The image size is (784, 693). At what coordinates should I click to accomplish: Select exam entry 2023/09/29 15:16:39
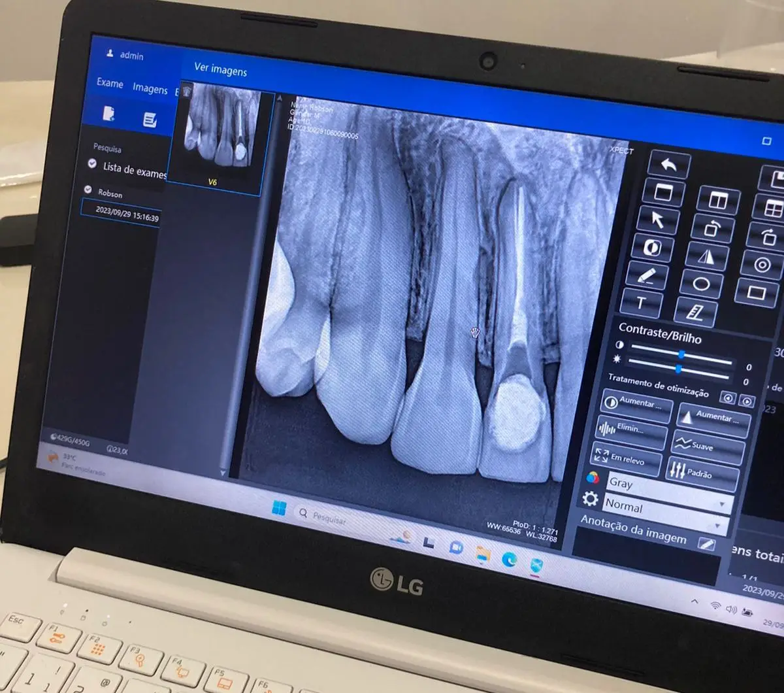121,214
